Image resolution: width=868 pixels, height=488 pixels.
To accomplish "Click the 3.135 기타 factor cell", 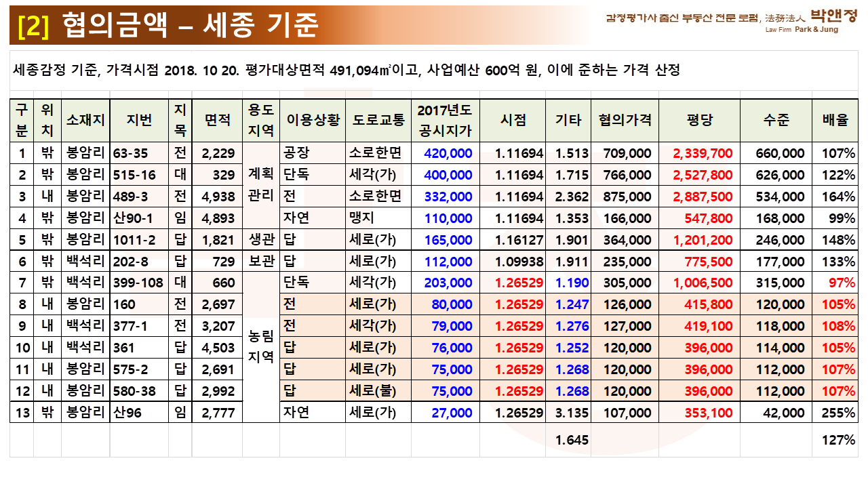I will [x=572, y=413].
